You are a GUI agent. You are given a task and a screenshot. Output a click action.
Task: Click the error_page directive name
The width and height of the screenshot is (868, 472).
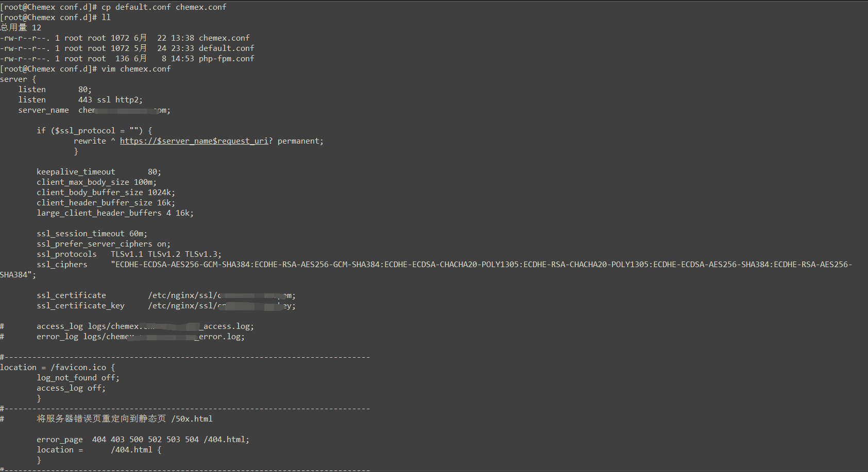[60, 440]
